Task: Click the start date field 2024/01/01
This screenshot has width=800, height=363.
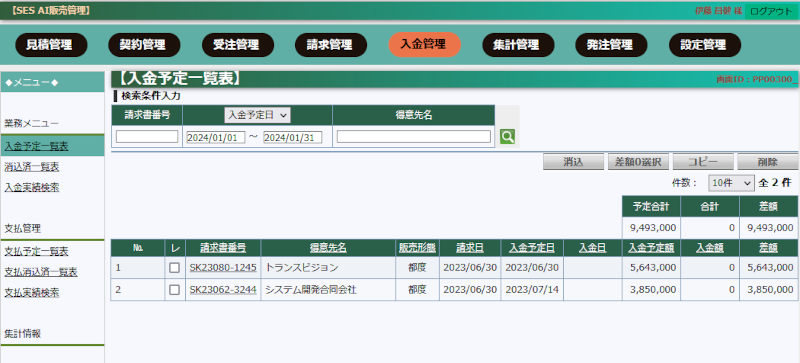Action: (216, 137)
